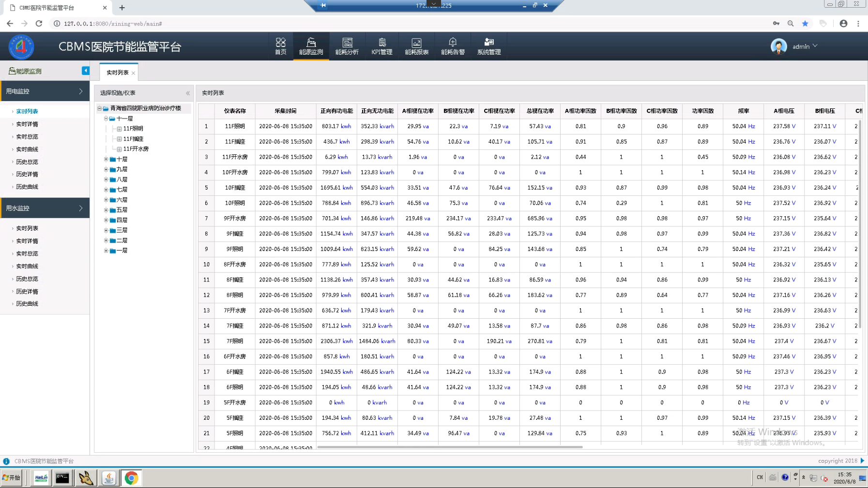Image resolution: width=868 pixels, height=488 pixels.
Task: Click the browser address bar URL
Action: (x=113, y=23)
